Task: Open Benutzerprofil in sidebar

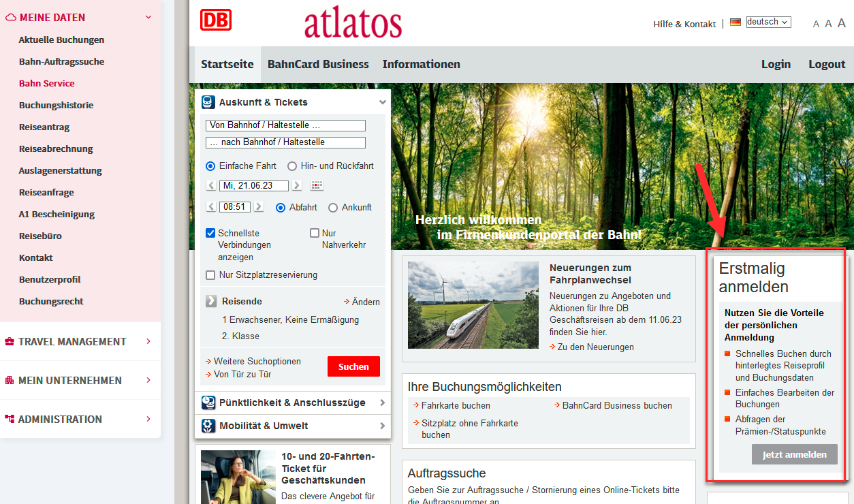Action: pos(50,279)
